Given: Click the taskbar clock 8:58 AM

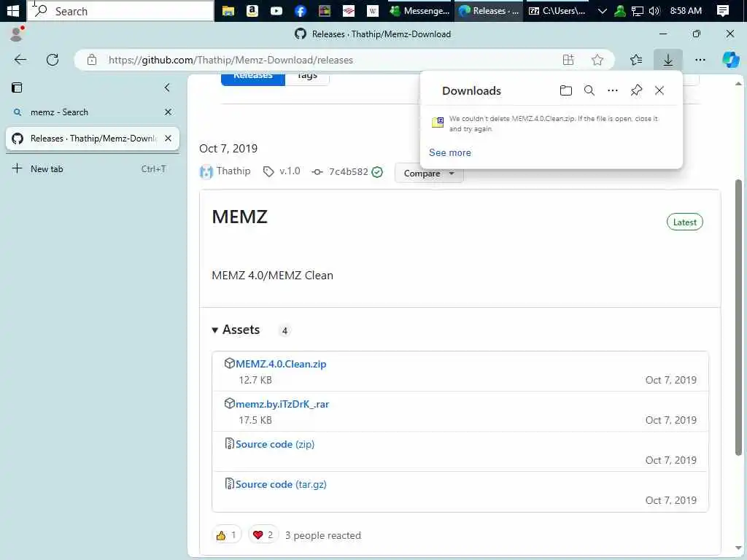Looking at the screenshot, I should tap(686, 10).
